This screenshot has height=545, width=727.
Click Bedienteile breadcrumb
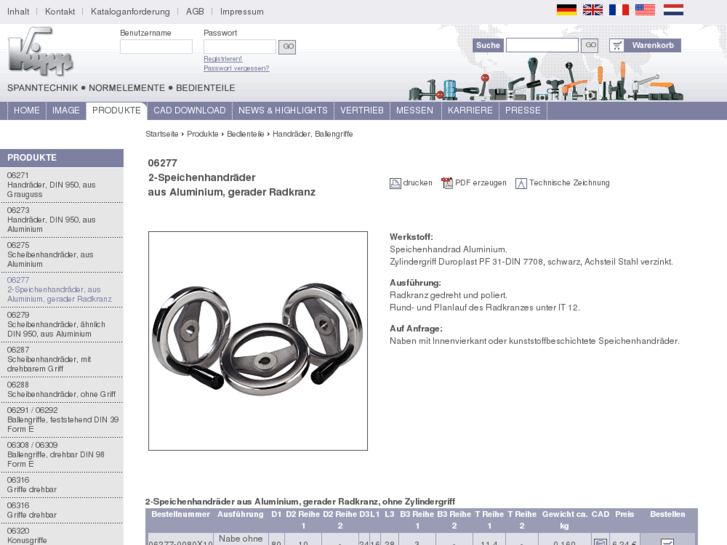245,134
